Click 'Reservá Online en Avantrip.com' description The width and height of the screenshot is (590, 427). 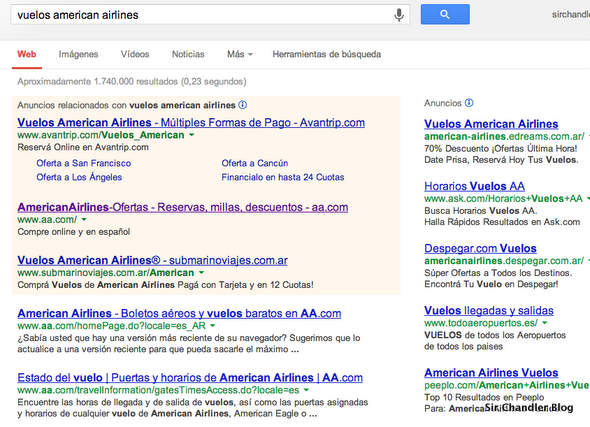[83, 147]
